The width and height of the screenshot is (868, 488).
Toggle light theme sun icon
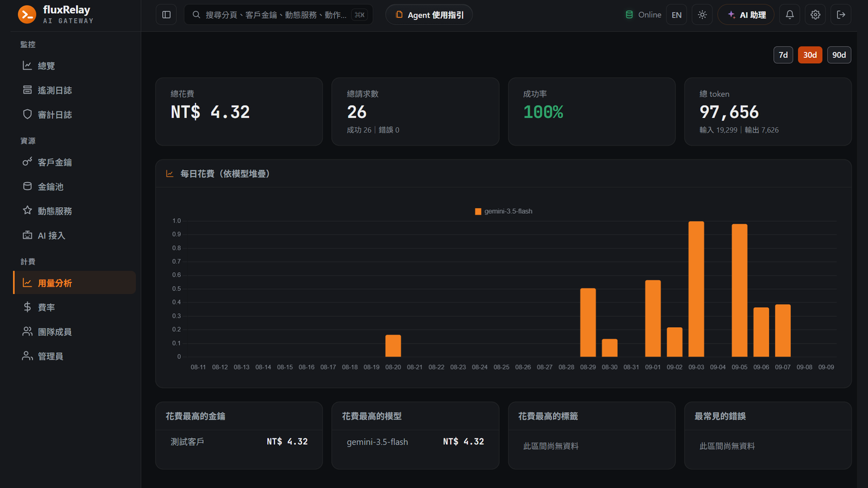702,15
